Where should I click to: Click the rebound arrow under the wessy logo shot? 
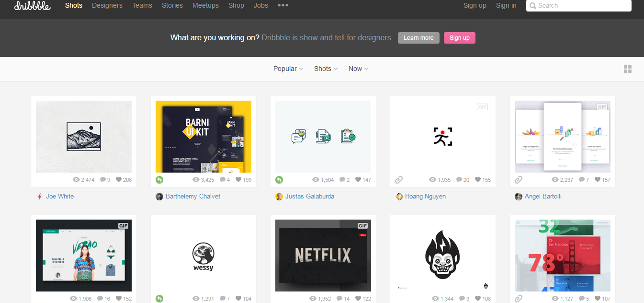click(x=159, y=298)
